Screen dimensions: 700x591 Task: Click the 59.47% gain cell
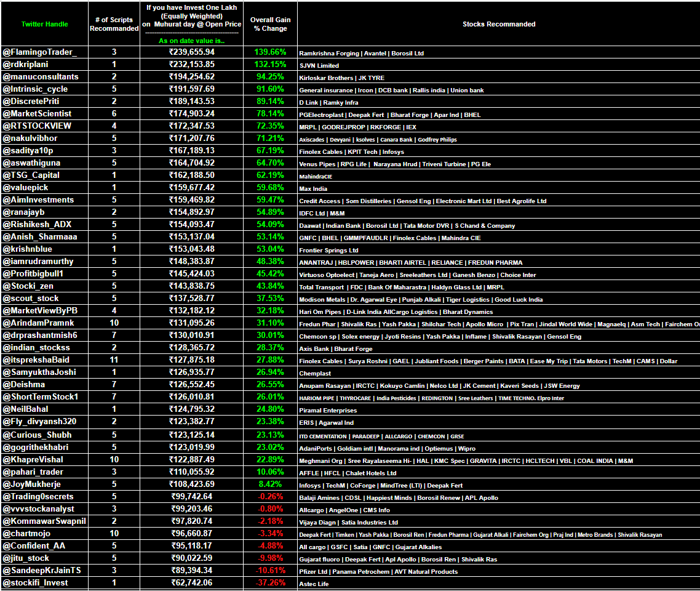(270, 199)
